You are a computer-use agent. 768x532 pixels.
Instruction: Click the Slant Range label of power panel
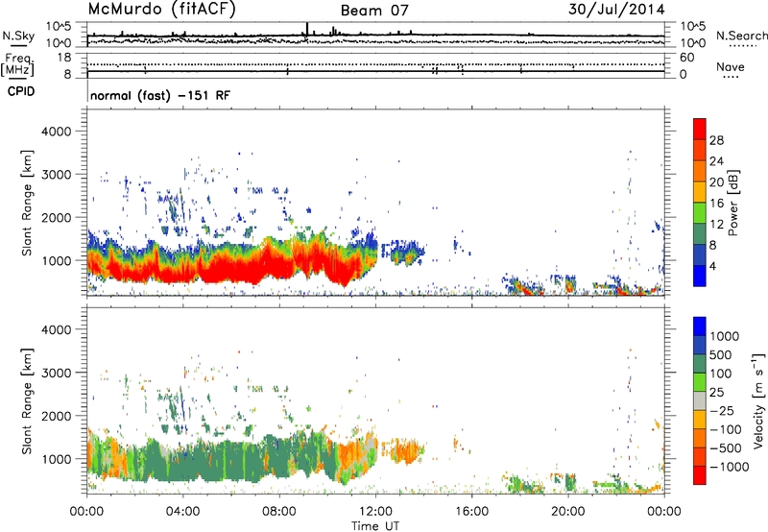click(x=27, y=203)
